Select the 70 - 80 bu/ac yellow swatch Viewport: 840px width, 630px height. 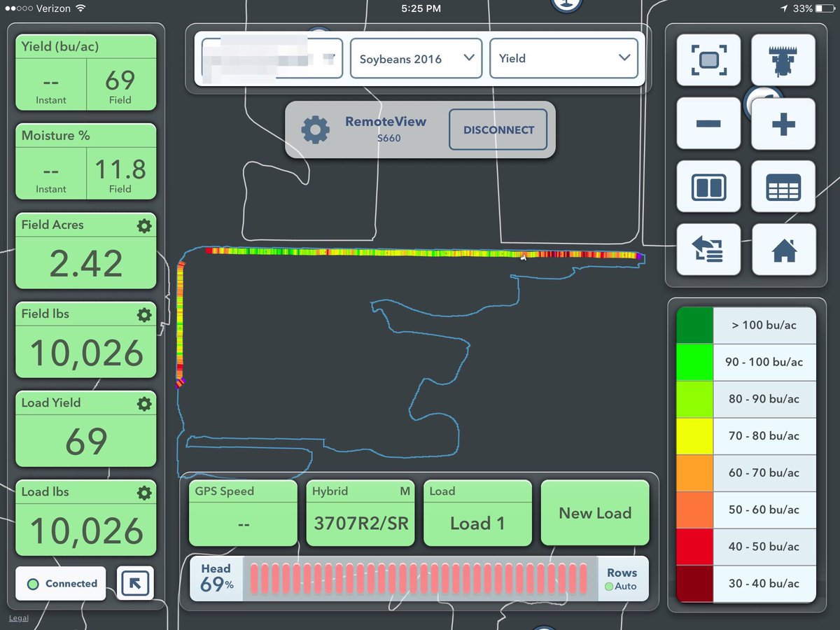(695, 436)
